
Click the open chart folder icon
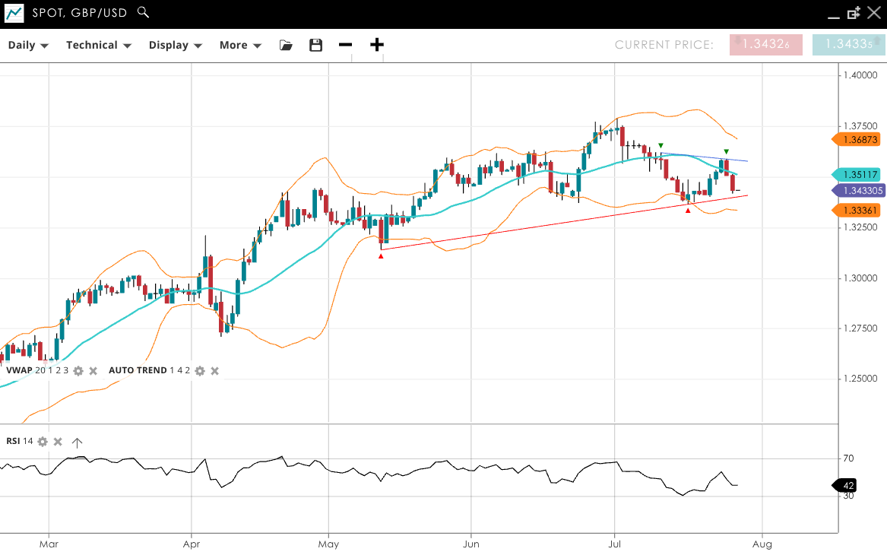coord(286,45)
